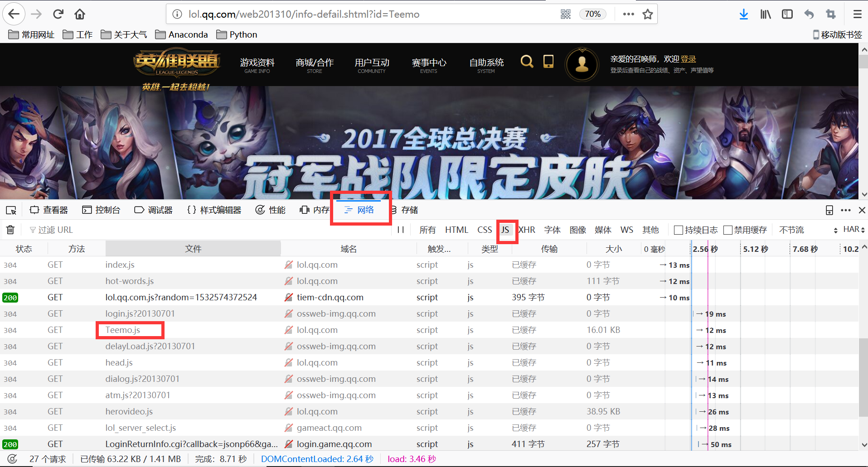The image size is (868, 467).
Task: Open the downloads arrow
Action: point(744,14)
